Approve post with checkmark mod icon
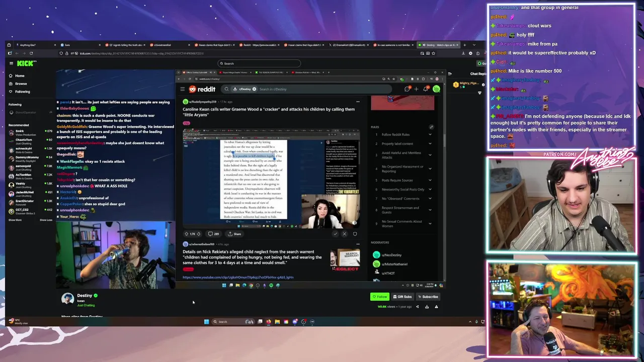Image resolution: width=644 pixels, height=362 pixels. click(x=335, y=234)
